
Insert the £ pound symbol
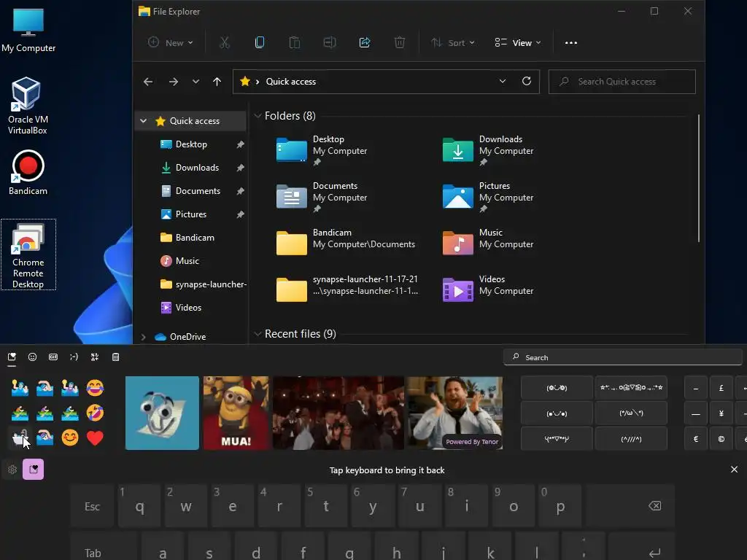click(x=721, y=388)
